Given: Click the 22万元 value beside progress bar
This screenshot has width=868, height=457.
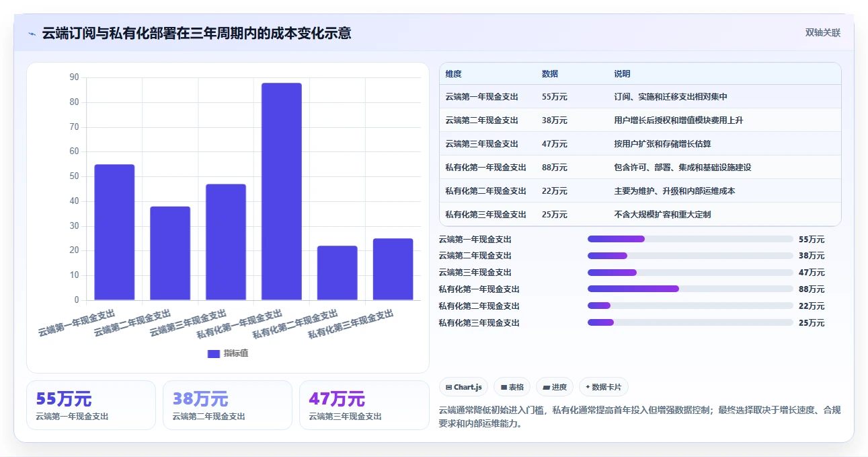Looking at the screenshot, I should click(812, 306).
